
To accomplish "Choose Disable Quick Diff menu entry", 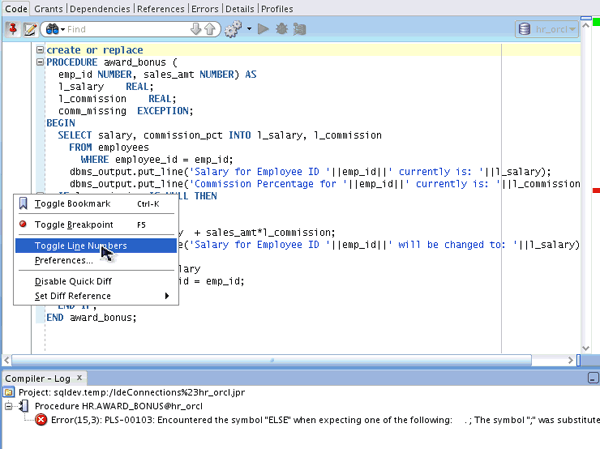I will (x=72, y=282).
